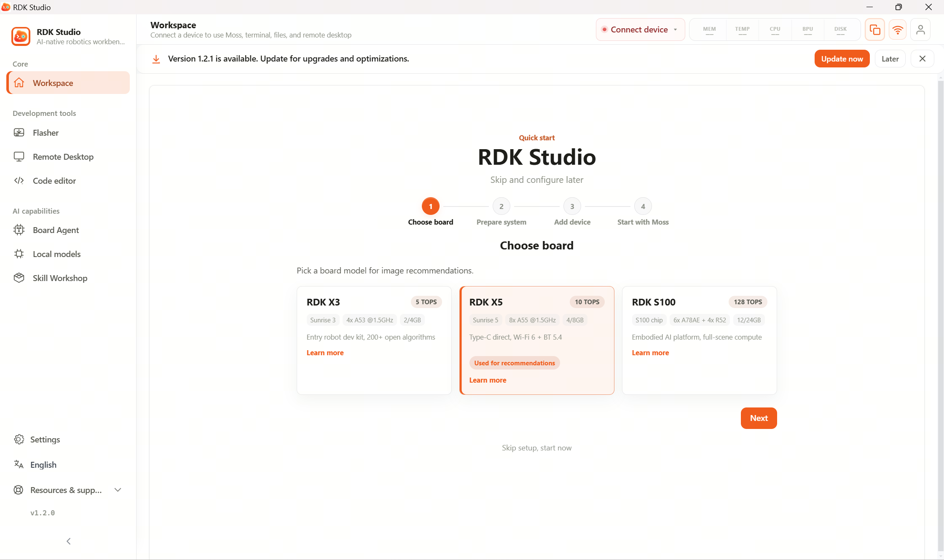Expand Resources & support chevron
944x560 pixels.
(x=118, y=490)
